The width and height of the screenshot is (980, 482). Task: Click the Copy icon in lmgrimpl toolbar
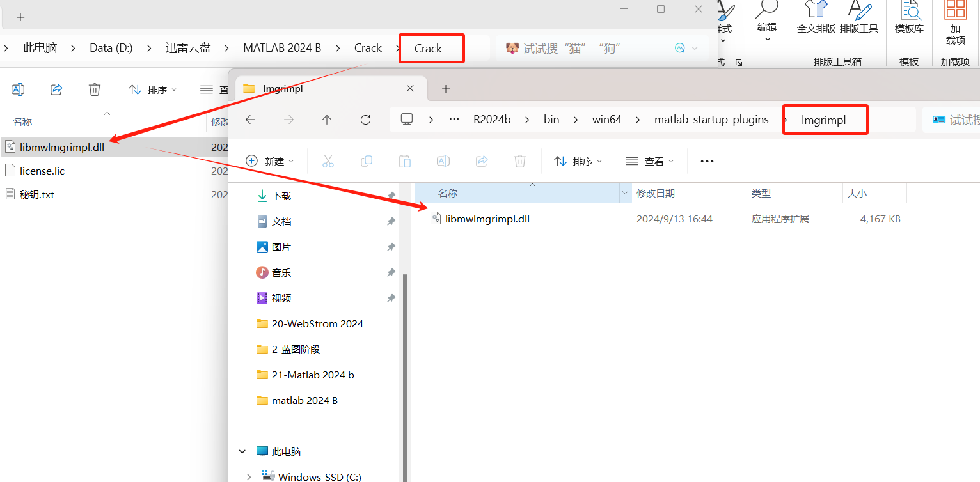(367, 161)
